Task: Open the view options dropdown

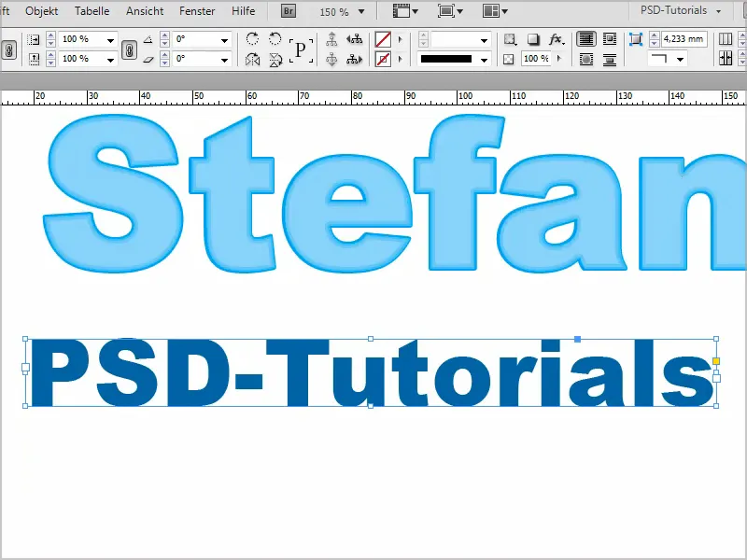Action: (405, 11)
